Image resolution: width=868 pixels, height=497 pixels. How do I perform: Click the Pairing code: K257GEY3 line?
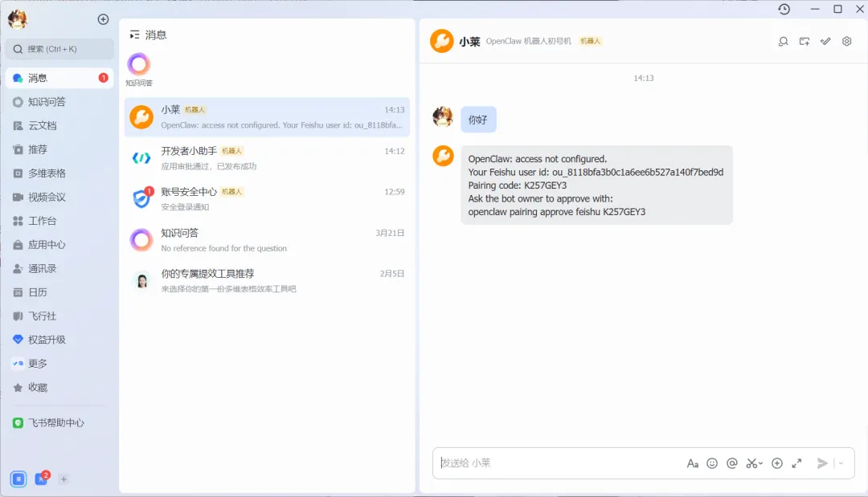(x=517, y=185)
